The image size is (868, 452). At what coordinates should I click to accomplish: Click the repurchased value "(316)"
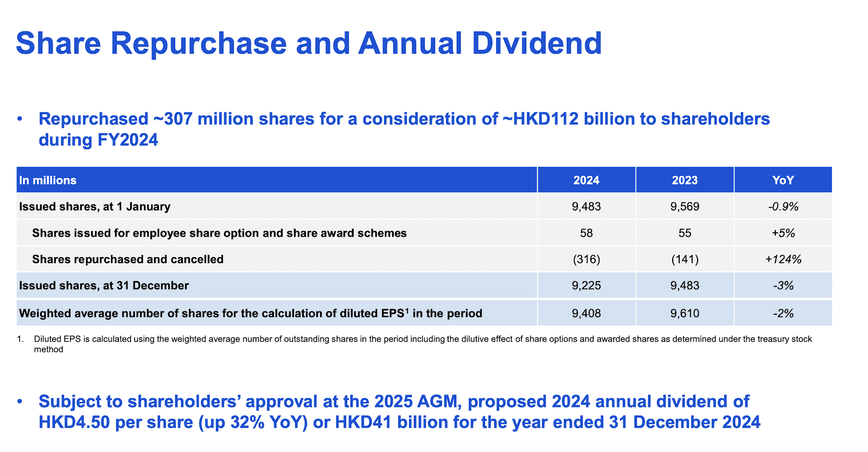pos(586,259)
